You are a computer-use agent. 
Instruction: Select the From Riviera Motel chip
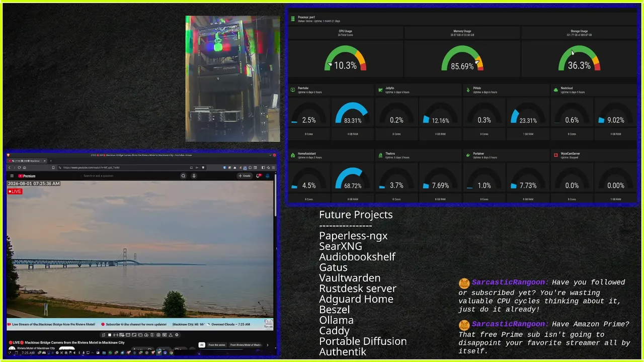(246, 345)
